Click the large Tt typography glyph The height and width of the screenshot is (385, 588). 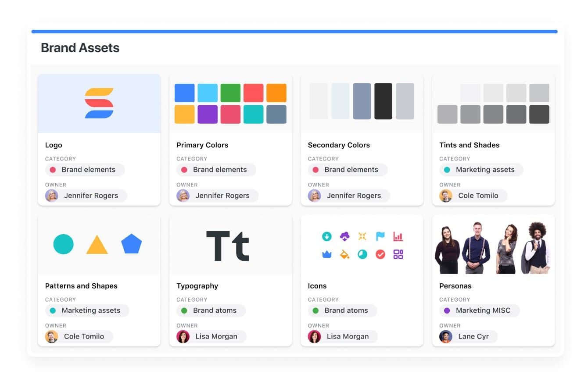[x=228, y=246]
